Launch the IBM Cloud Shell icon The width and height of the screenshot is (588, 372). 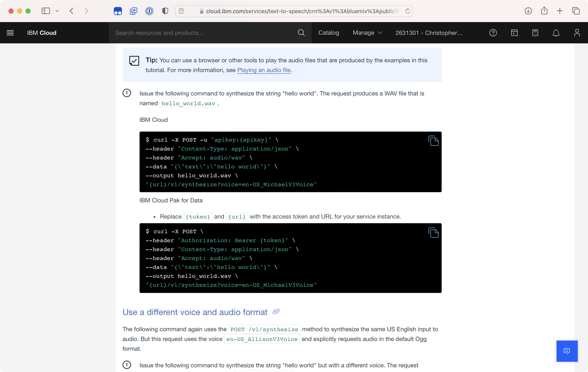[514, 33]
